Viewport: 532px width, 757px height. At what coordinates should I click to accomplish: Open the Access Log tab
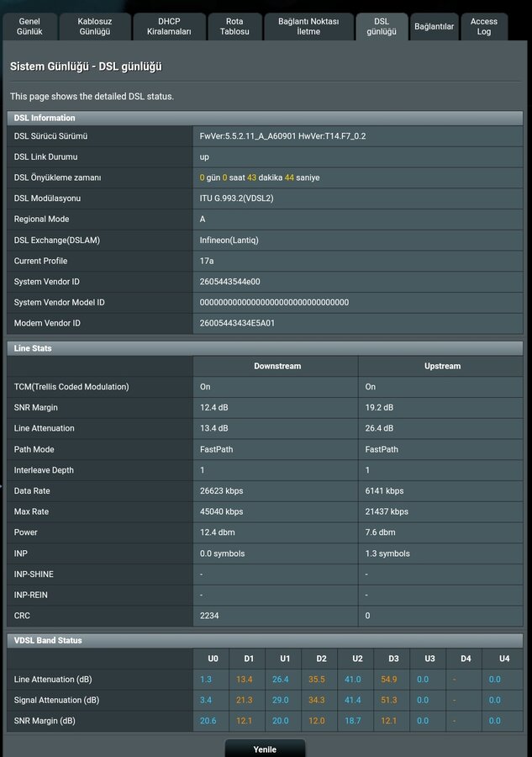(484, 26)
